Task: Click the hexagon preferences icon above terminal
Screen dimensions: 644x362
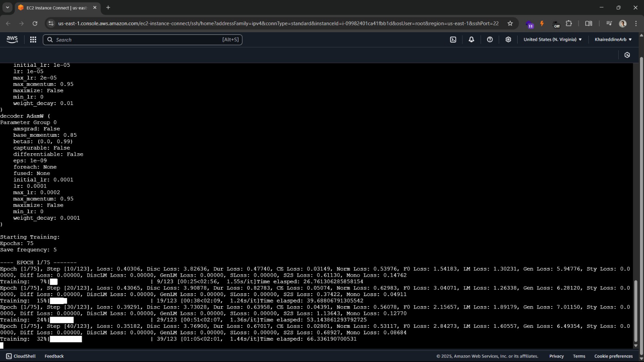Action: point(627,55)
